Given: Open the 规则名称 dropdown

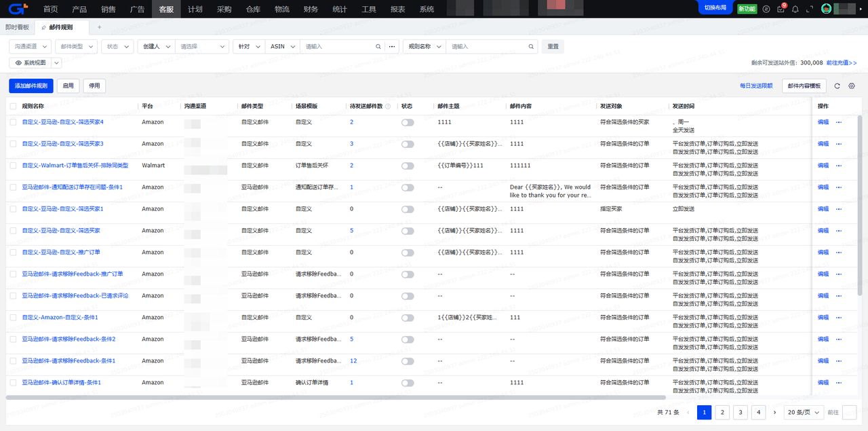Looking at the screenshot, I should click(425, 47).
